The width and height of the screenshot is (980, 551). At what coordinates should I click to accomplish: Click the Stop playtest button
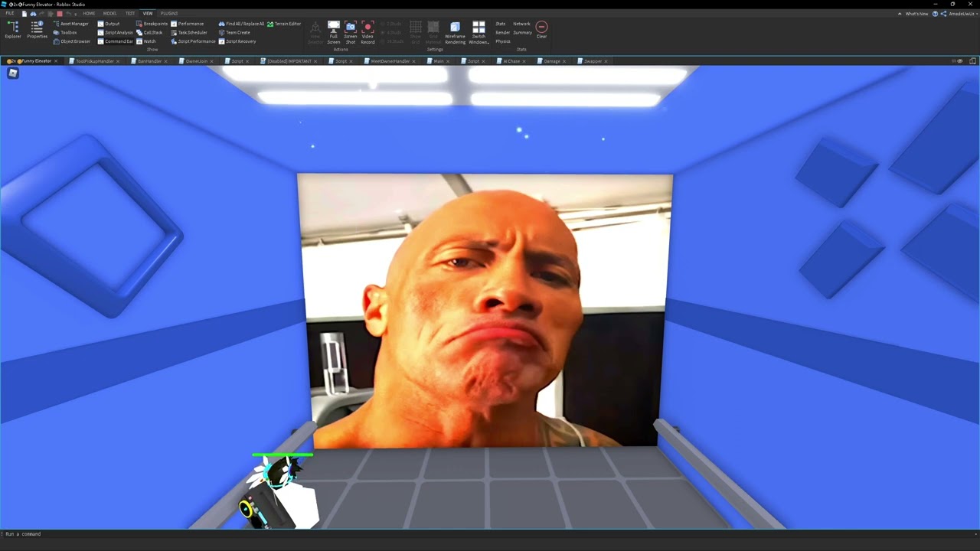[x=60, y=14]
